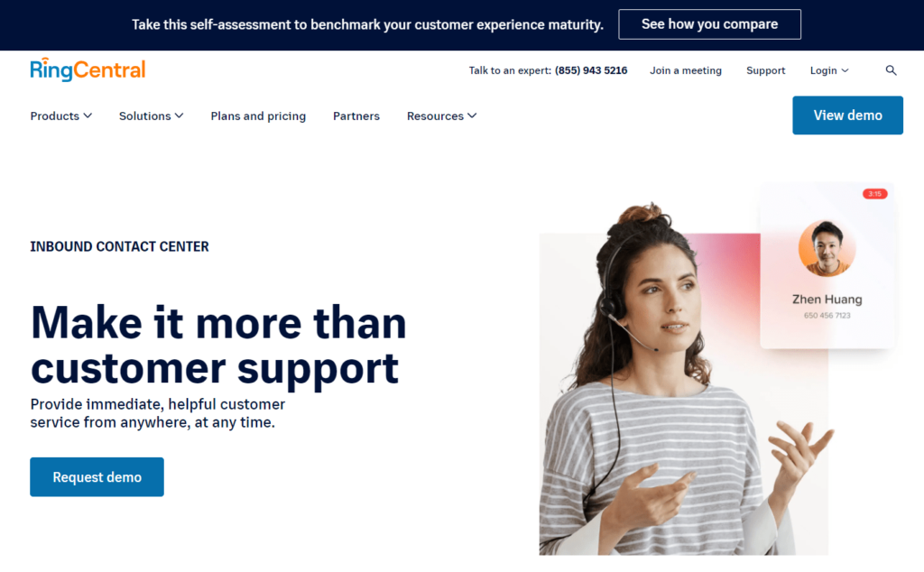Click the Request demo button
This screenshot has width=924, height=572.
pyautogui.click(x=97, y=477)
